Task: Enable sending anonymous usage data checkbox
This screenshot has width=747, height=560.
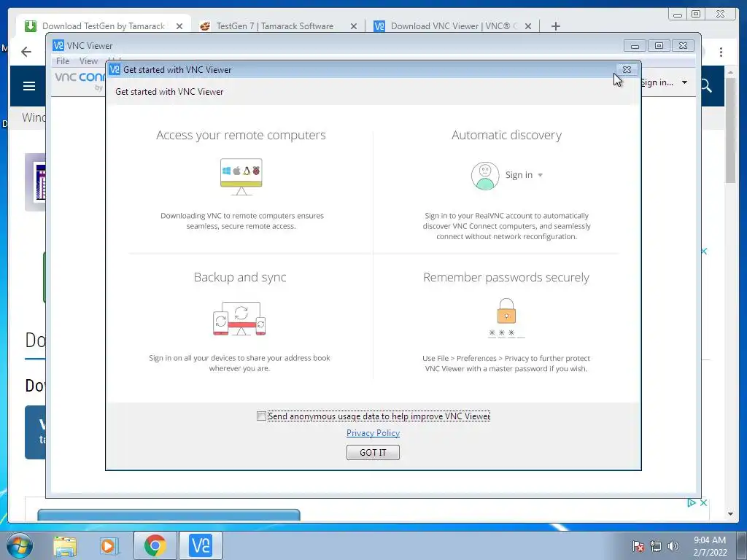Action: (x=261, y=416)
